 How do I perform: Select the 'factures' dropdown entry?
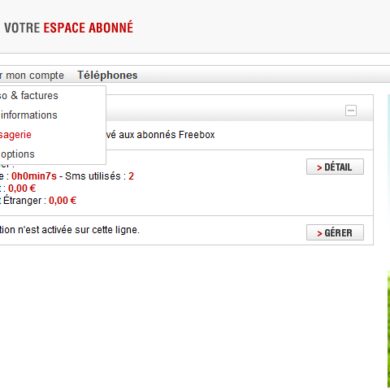click(x=29, y=95)
